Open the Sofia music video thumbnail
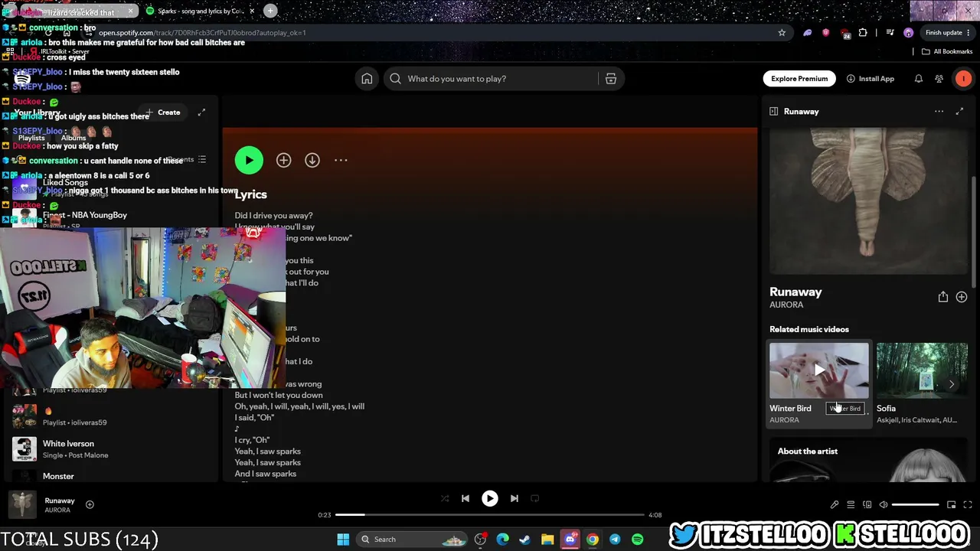 point(922,370)
